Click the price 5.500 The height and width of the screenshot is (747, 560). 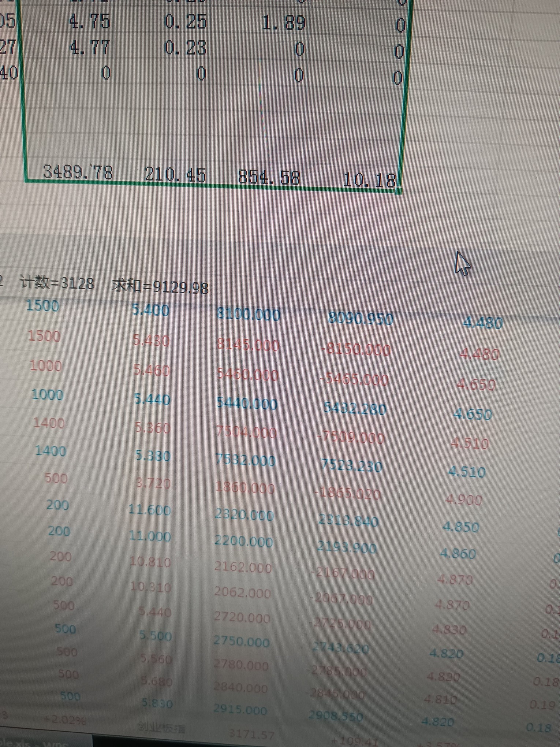pyautogui.click(x=156, y=636)
